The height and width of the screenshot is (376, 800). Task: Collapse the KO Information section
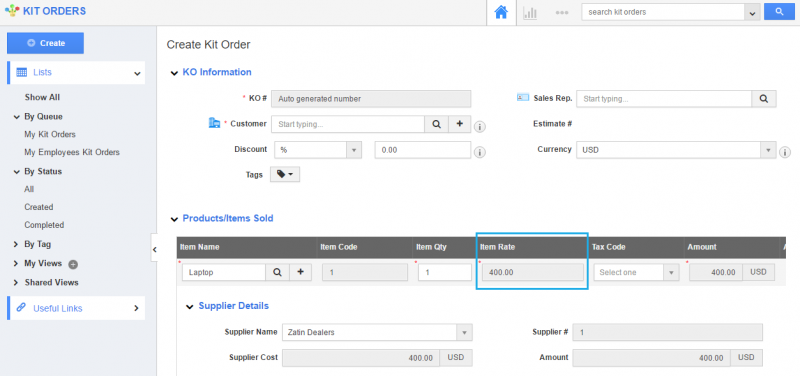point(174,73)
